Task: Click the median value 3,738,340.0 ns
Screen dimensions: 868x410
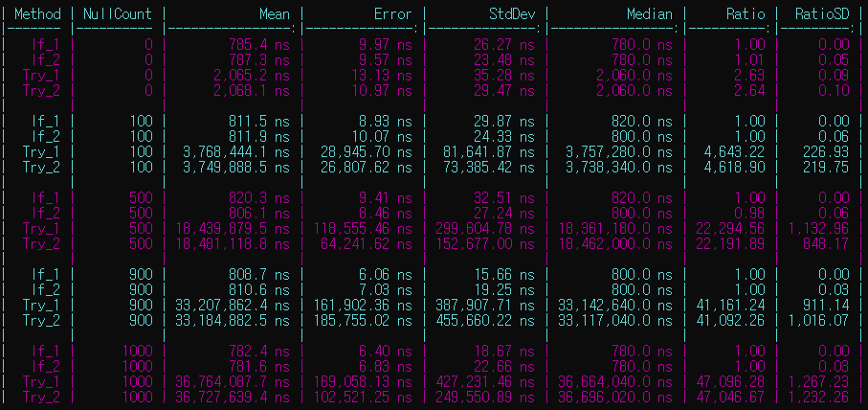Action: [619, 168]
